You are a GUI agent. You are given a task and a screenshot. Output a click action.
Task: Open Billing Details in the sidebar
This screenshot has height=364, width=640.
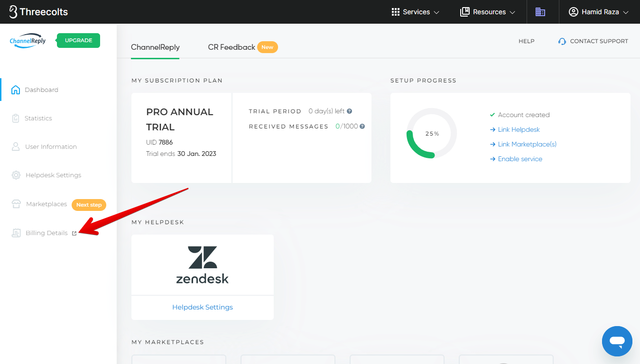pos(46,233)
